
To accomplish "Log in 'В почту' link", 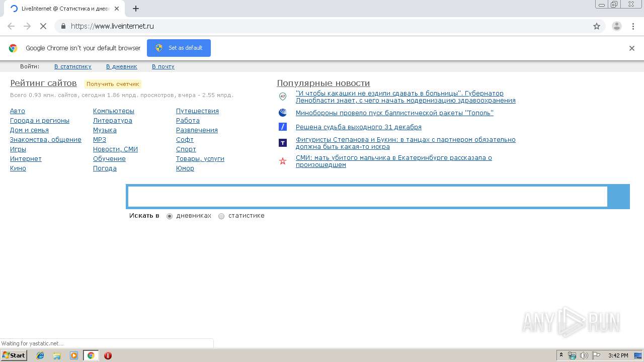I will pos(163,66).
